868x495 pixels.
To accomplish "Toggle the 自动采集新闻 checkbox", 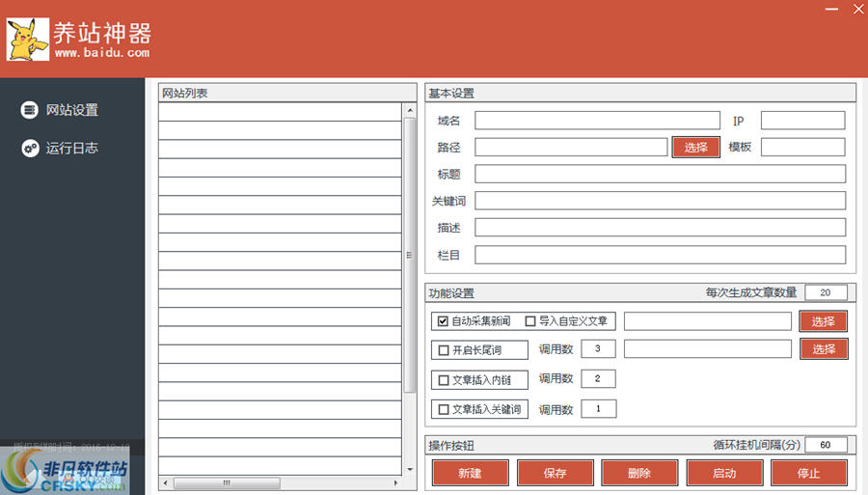I will click(x=443, y=321).
